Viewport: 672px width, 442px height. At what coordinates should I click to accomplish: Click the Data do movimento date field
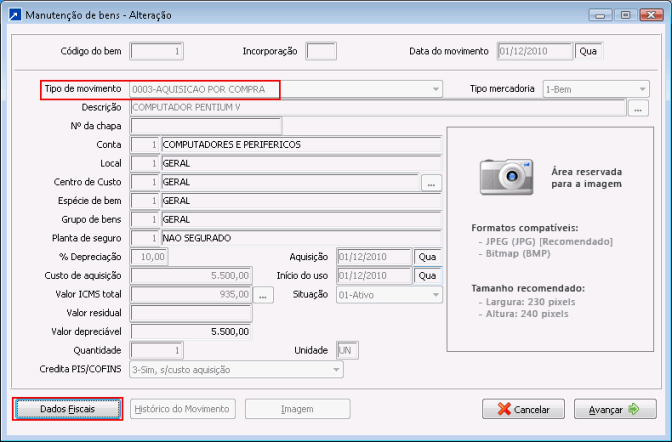535,51
